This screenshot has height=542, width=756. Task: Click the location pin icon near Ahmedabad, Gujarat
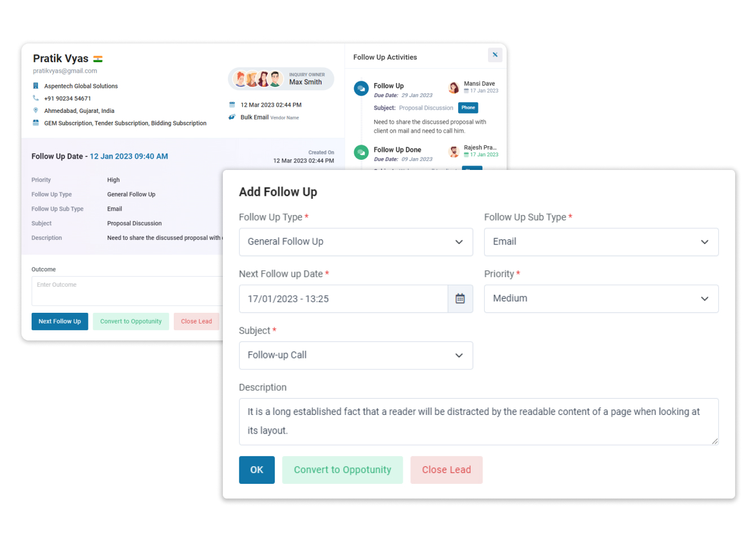pyautogui.click(x=36, y=111)
